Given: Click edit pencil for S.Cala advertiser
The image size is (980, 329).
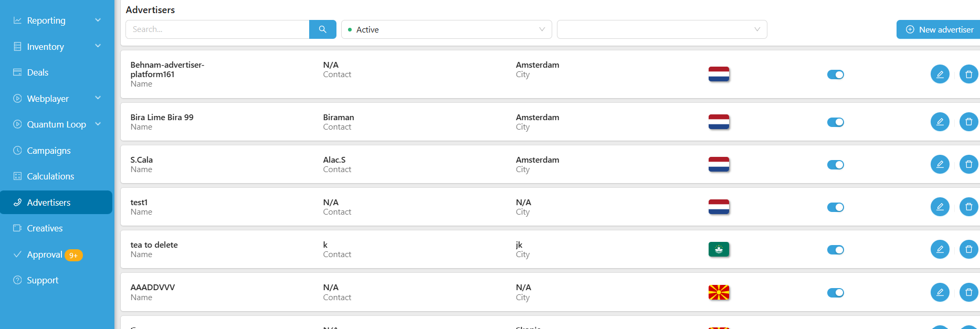Looking at the screenshot, I should click(940, 165).
